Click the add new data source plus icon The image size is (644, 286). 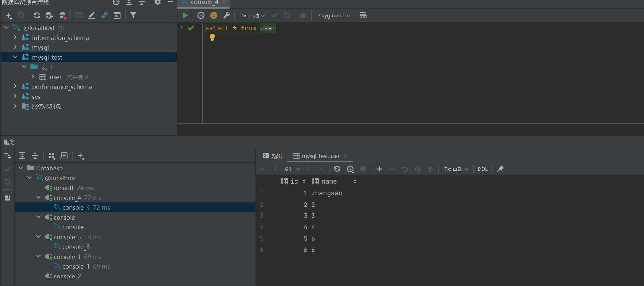[9, 16]
